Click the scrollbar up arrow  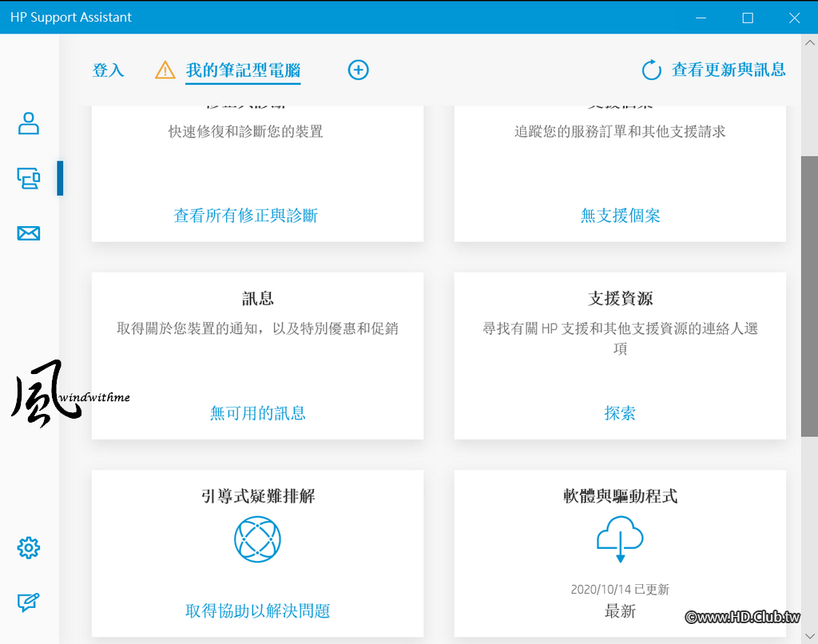click(x=810, y=43)
